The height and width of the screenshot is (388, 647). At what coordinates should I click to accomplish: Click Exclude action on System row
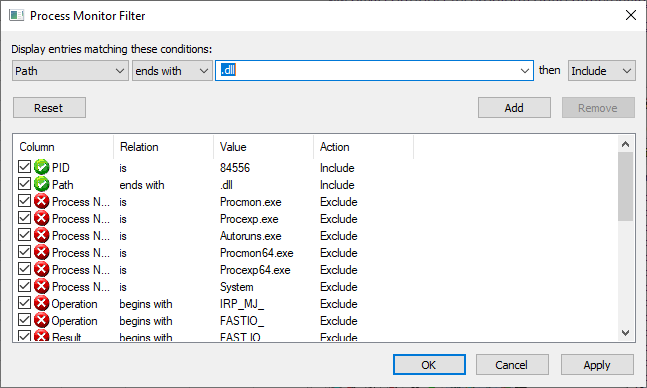(339, 287)
